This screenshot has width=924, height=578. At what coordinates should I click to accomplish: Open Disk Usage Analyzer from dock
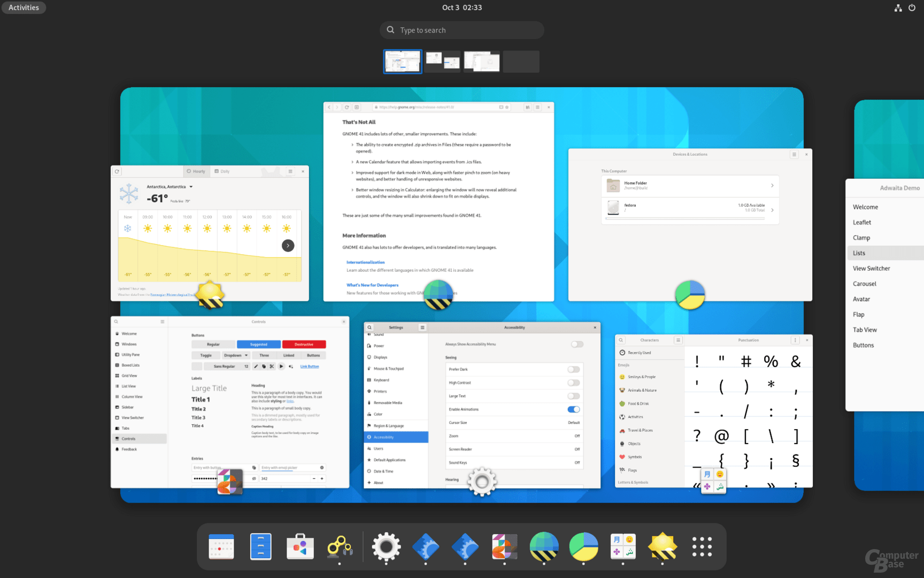[583, 546]
